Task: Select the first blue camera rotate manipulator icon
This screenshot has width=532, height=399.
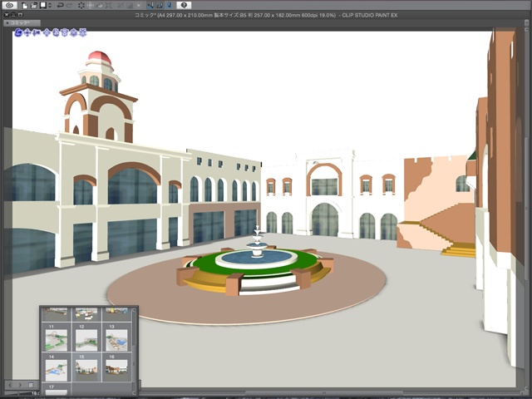Action: [x=18, y=32]
